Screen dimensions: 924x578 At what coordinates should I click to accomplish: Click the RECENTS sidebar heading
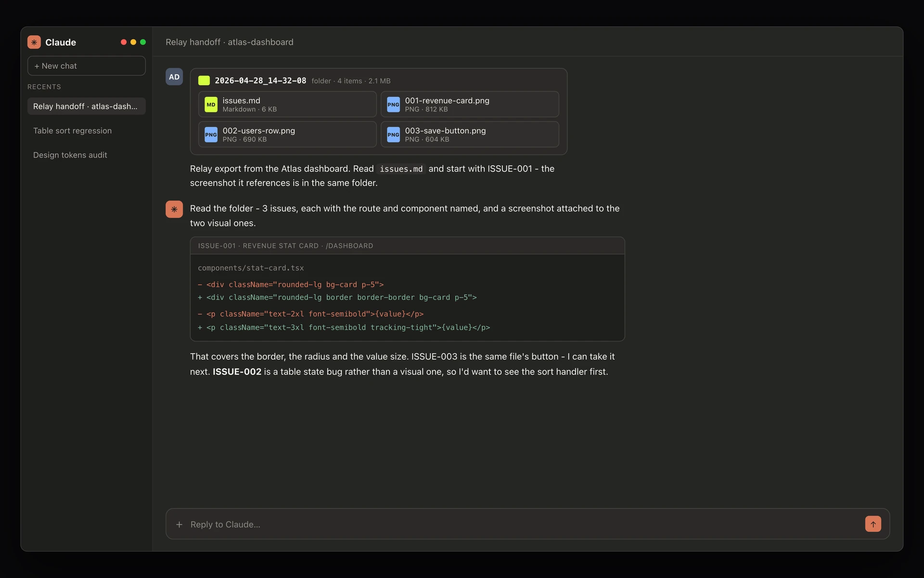44,87
